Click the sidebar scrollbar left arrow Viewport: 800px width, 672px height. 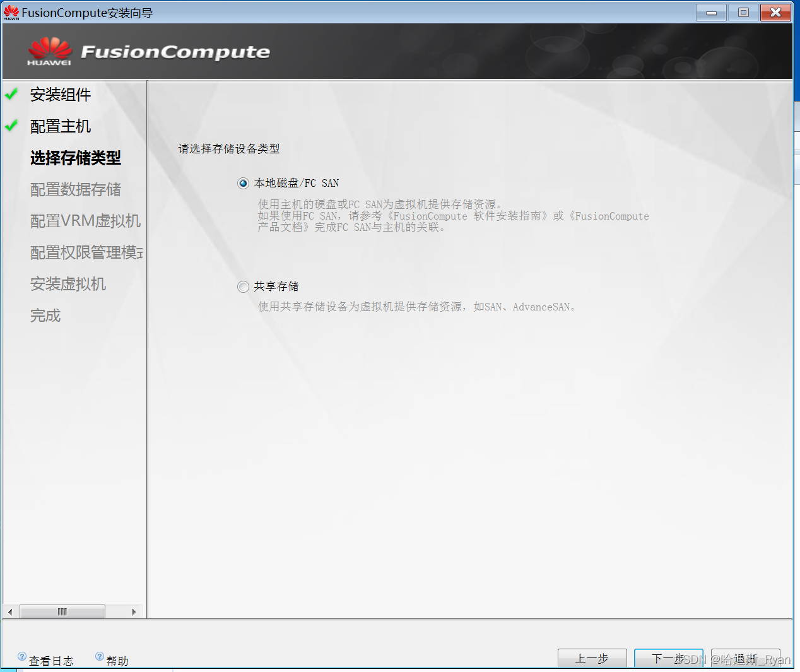(10, 612)
